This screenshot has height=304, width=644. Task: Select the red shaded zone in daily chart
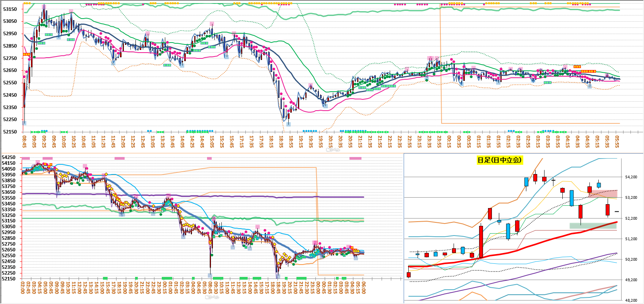click(x=603, y=193)
